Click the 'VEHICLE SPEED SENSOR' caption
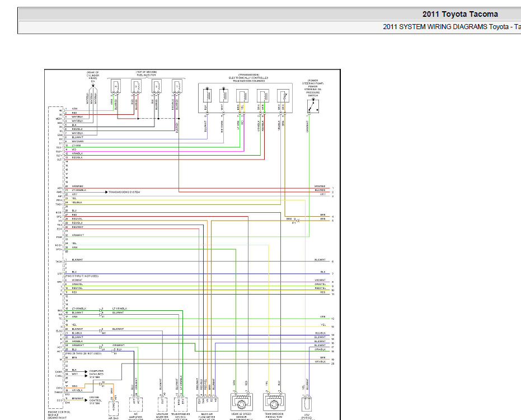521x420 pixels. (x=242, y=416)
